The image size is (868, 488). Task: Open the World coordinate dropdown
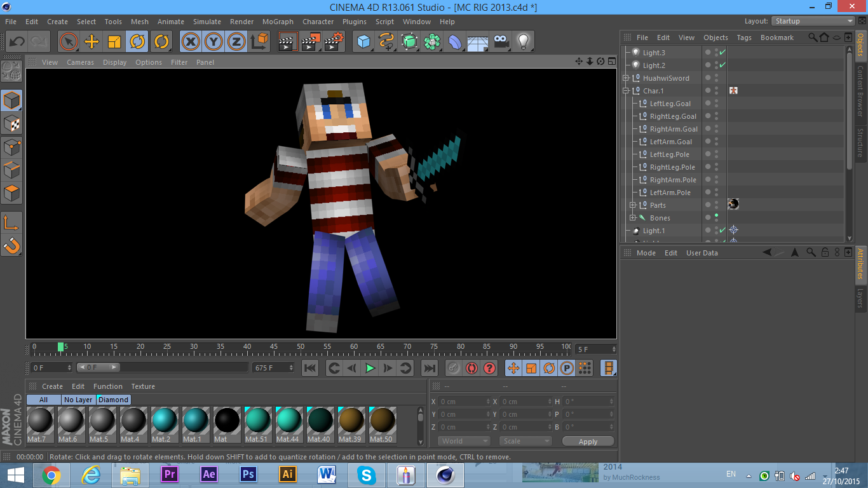(x=464, y=441)
